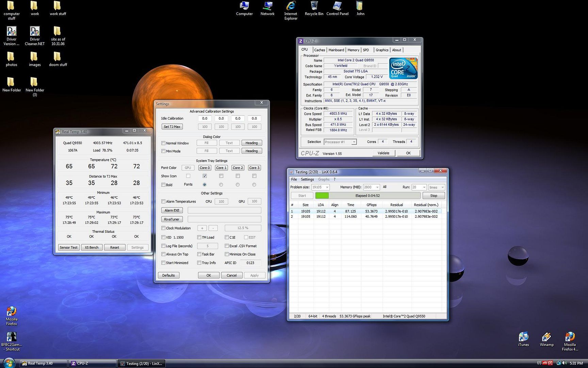This screenshot has height=368, width=588.
Task: Open the Memory tab in CPU-Z
Action: [353, 50]
